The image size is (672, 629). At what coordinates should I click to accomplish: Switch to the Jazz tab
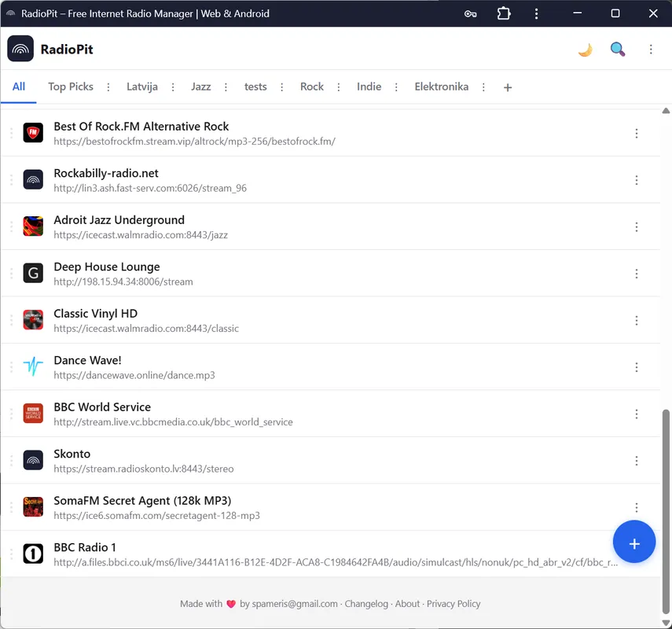pyautogui.click(x=200, y=87)
